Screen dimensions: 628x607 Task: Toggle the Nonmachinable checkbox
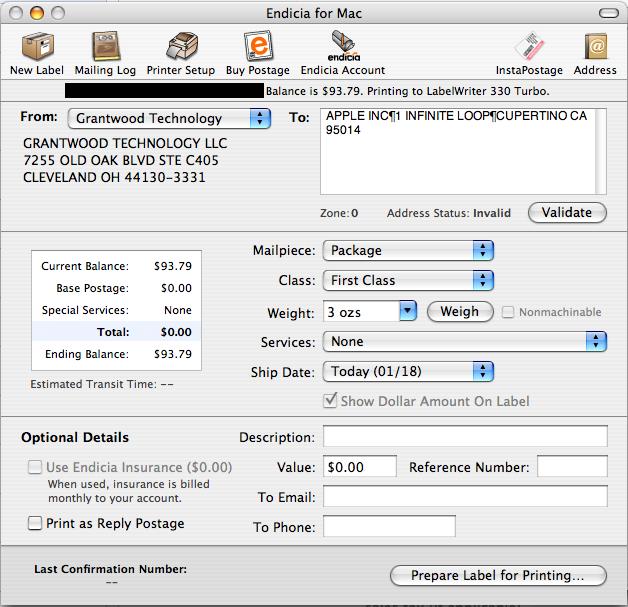[x=507, y=312]
